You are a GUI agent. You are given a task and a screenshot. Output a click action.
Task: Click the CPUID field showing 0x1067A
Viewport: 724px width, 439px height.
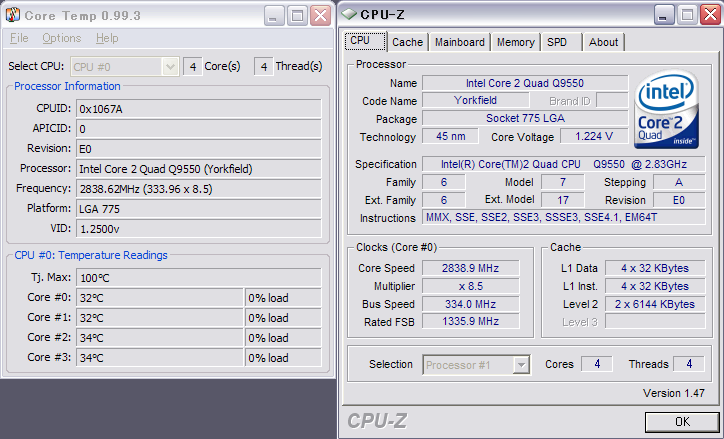(199, 109)
